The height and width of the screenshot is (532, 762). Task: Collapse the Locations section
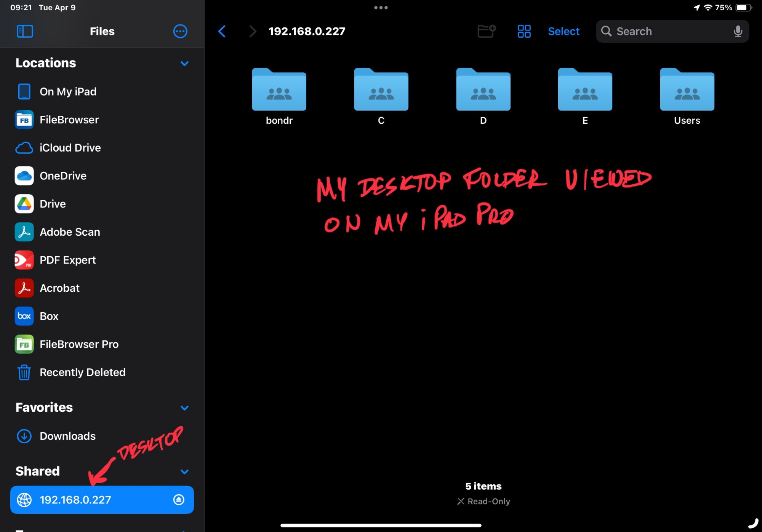[x=184, y=64]
